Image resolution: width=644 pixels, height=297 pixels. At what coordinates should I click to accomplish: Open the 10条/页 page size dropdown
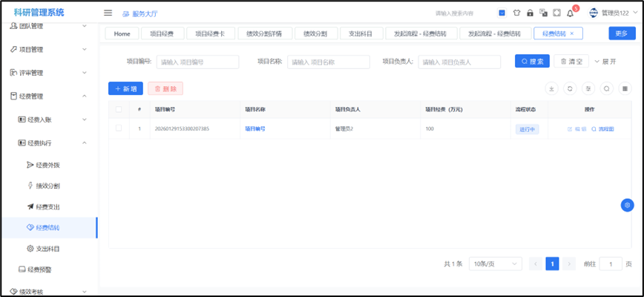[493, 264]
